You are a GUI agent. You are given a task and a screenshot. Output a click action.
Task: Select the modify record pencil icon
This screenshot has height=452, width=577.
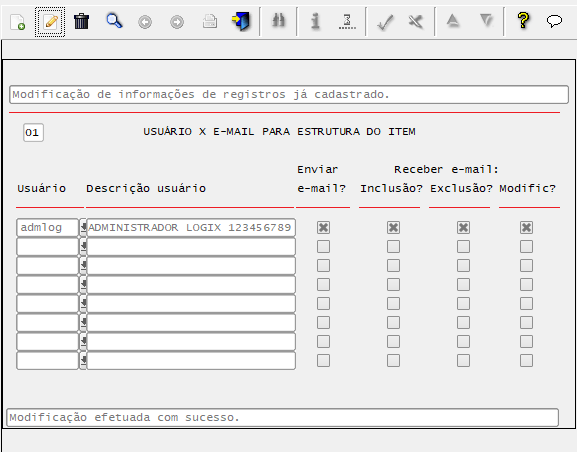click(50, 22)
